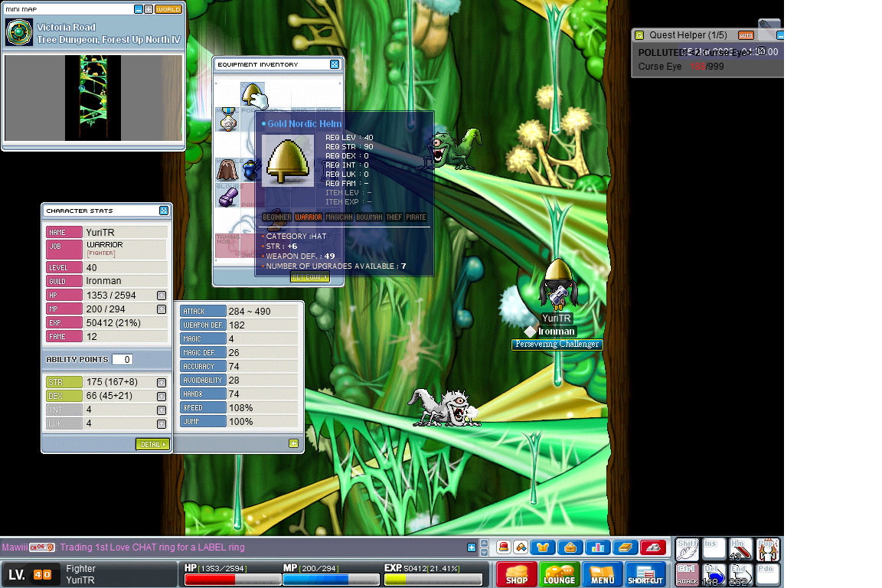The height and width of the screenshot is (588, 882).
Task: Open the World map from mini map
Action: tap(168, 10)
